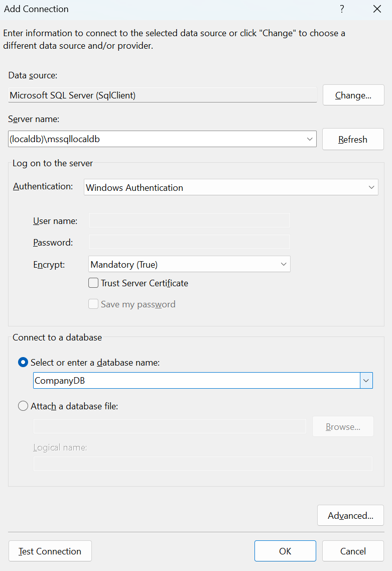Confirm the connection with OK
The height and width of the screenshot is (571, 392).
pos(285,551)
